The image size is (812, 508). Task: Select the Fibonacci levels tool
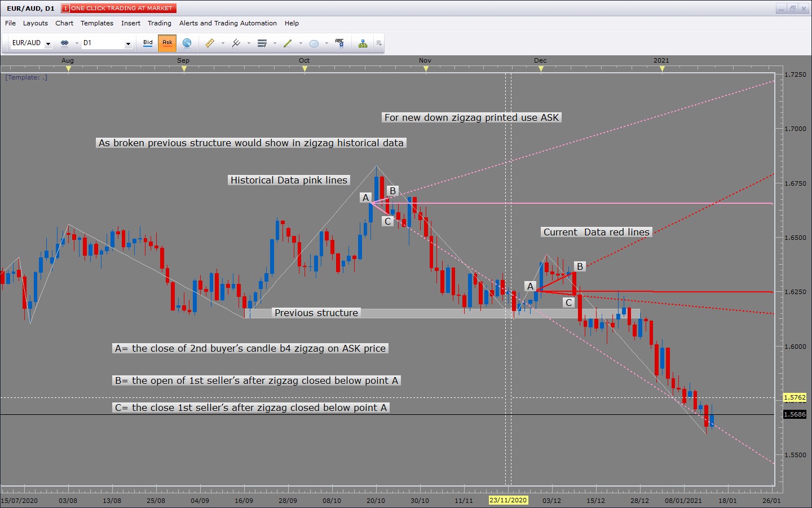pos(262,43)
